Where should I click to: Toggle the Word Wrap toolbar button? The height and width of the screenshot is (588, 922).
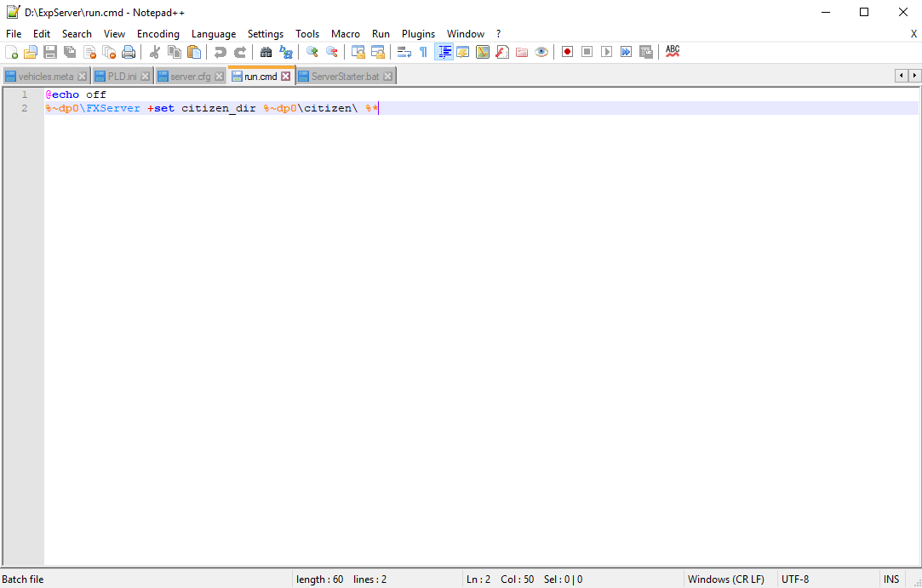coord(404,52)
